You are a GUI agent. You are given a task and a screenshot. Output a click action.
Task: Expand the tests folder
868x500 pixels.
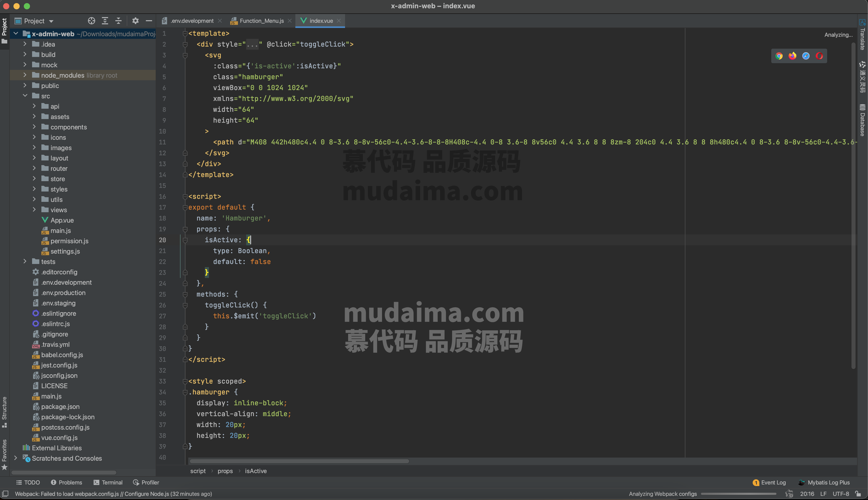[25, 261]
